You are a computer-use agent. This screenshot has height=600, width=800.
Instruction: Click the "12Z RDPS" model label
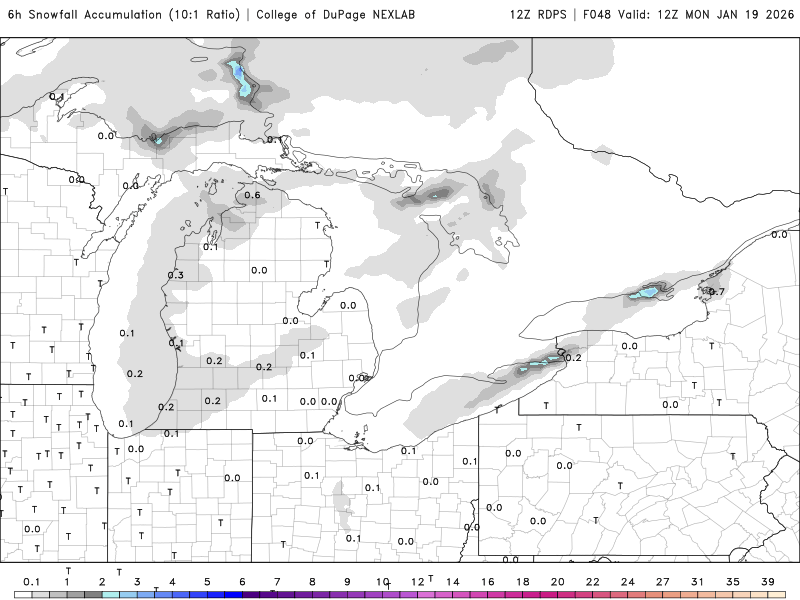538,15
